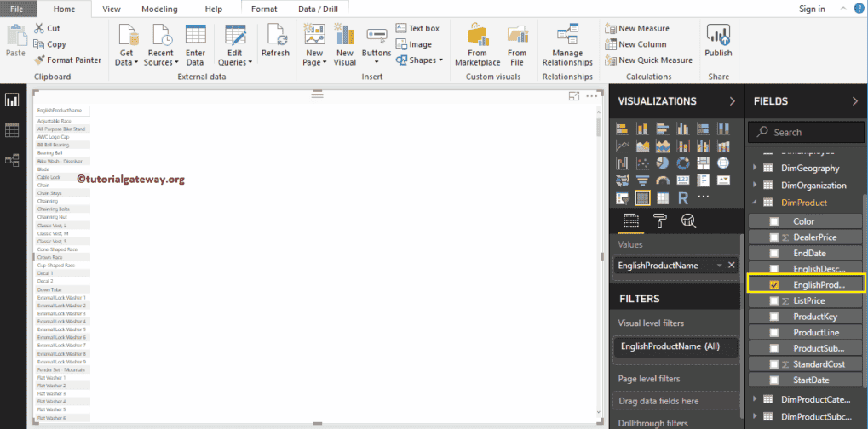Switch to the Modeling tab
The width and height of the screenshot is (868, 429).
coord(159,9)
